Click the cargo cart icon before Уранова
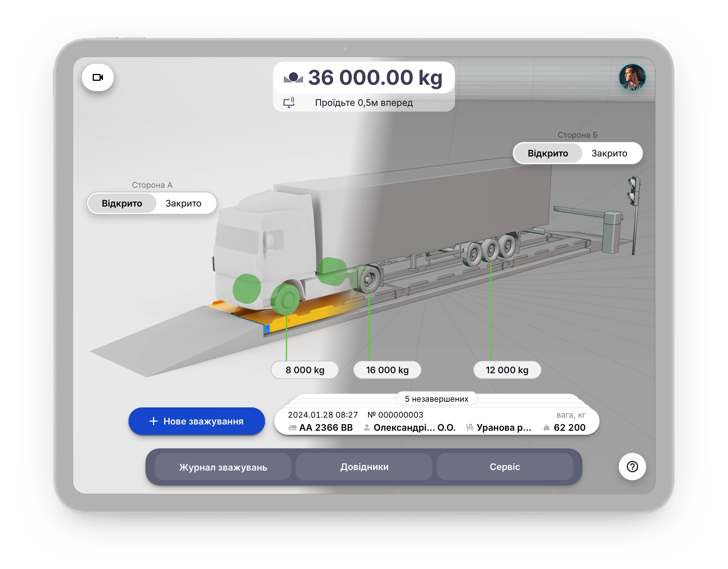728x569 pixels. coord(469,428)
